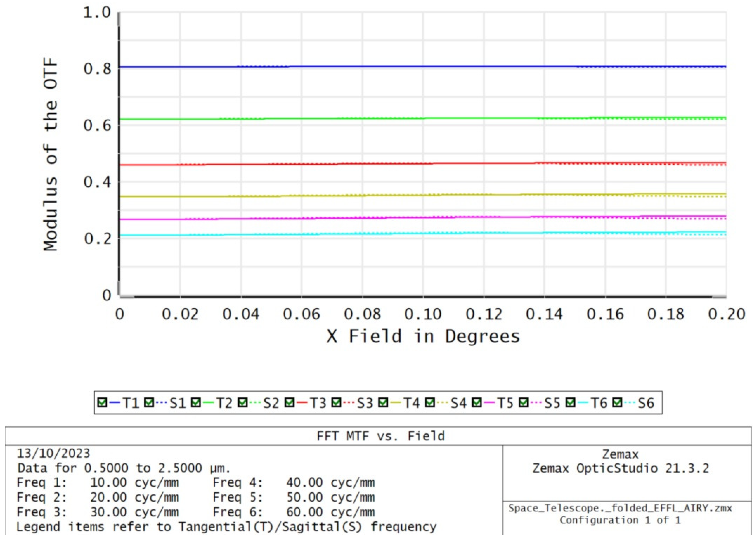Toggle the T4 olive curve checkbox
Screen dimensions: 756x544
383,403
